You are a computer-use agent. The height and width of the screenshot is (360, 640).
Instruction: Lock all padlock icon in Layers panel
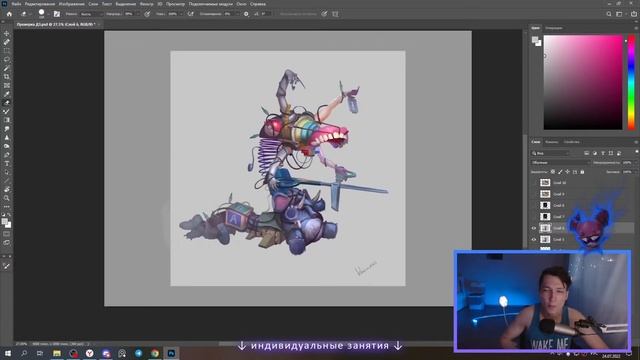(x=582, y=172)
